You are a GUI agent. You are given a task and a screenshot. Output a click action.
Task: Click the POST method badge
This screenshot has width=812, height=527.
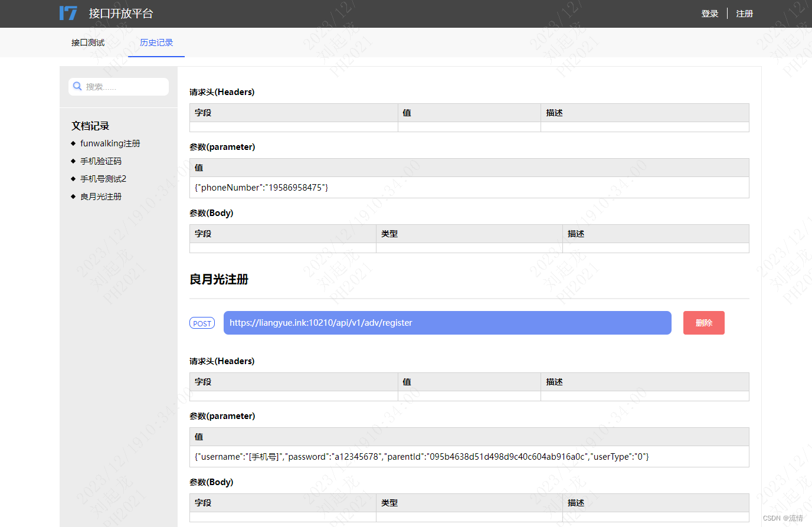[x=202, y=323]
